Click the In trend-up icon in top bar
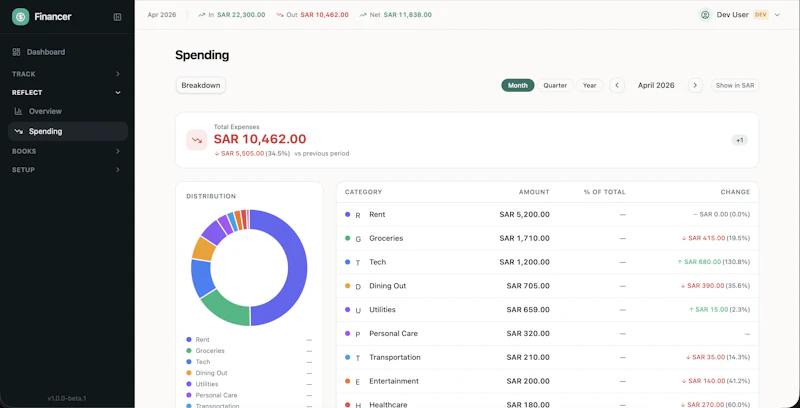Viewport: 800px width, 408px height. [202, 15]
